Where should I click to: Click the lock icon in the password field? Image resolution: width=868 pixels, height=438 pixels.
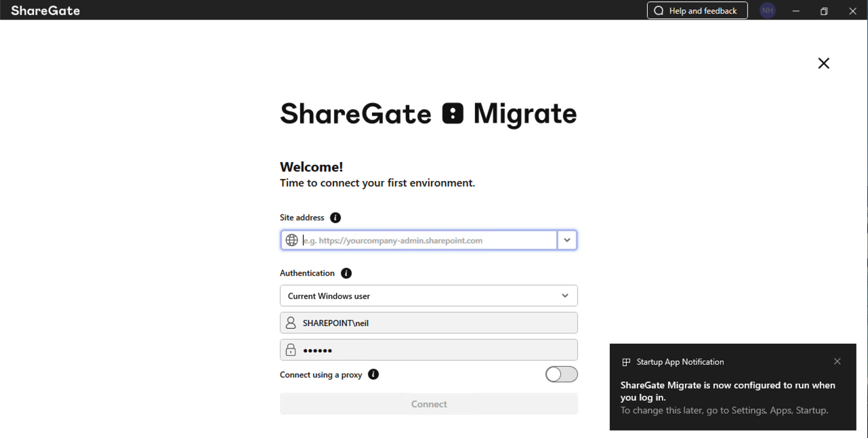pyautogui.click(x=291, y=350)
